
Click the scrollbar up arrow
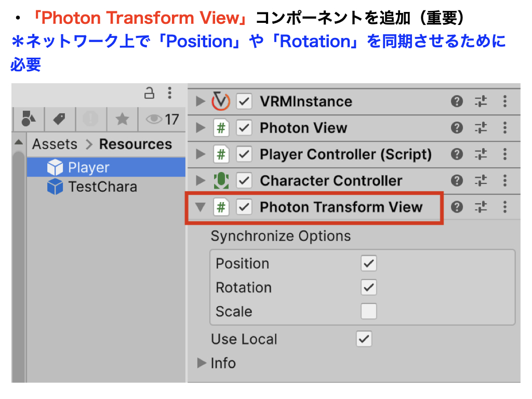19,142
